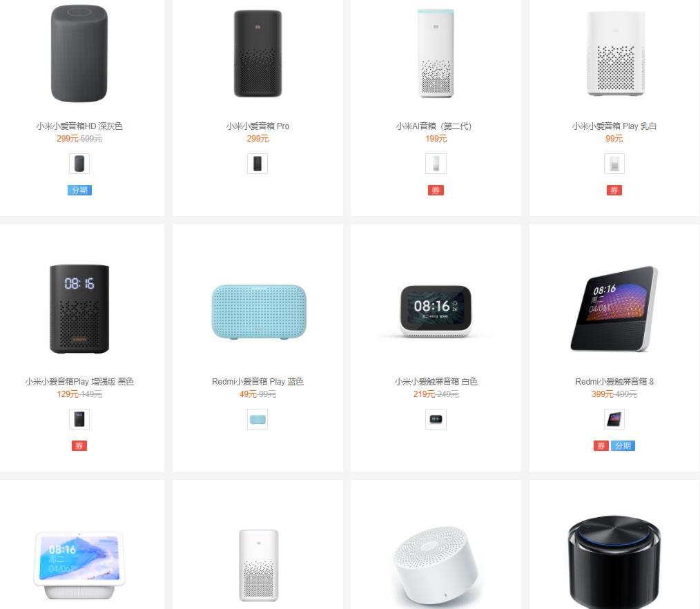
Task: Click the black cylindrical speaker image in bottom row
Action: pyautogui.click(x=614, y=563)
